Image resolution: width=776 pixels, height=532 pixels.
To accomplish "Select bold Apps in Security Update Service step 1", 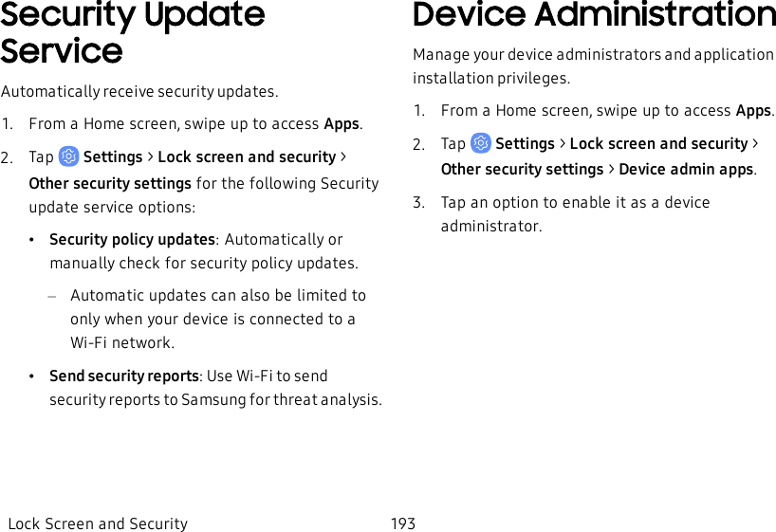I will tap(342, 124).
